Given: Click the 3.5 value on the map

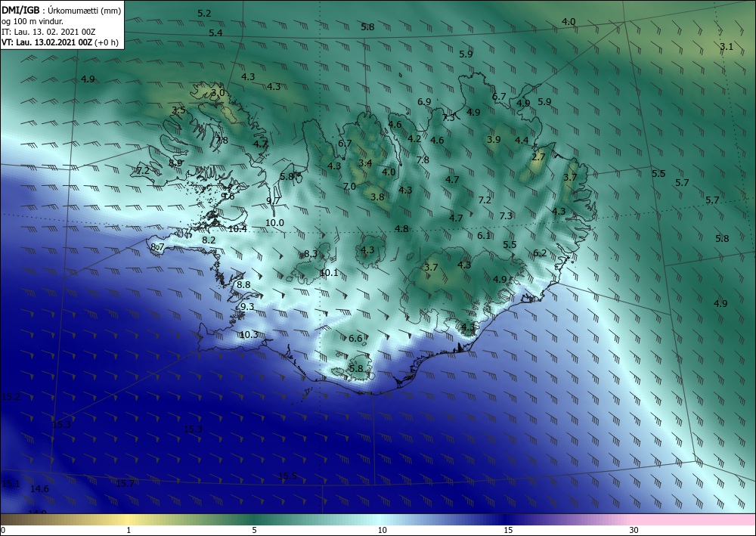Looking at the screenshot, I should (178, 110).
